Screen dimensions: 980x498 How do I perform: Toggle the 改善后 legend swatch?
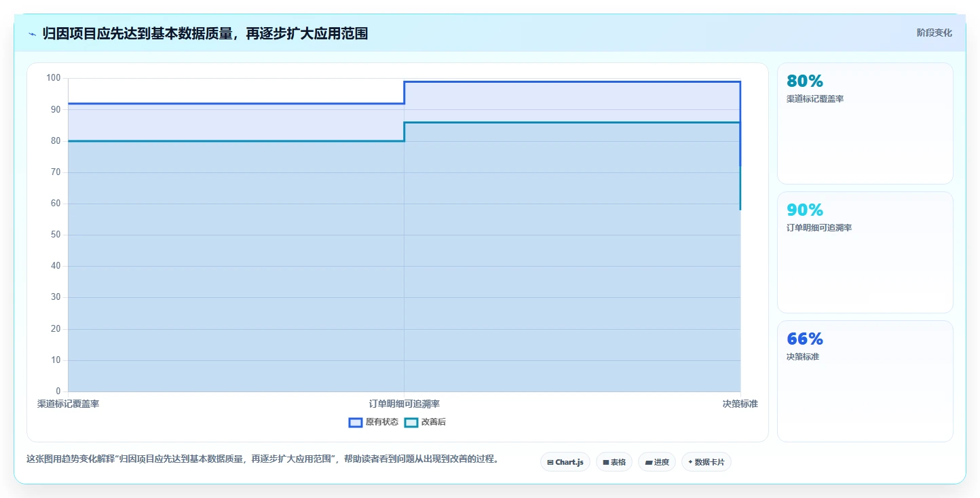[x=411, y=422]
